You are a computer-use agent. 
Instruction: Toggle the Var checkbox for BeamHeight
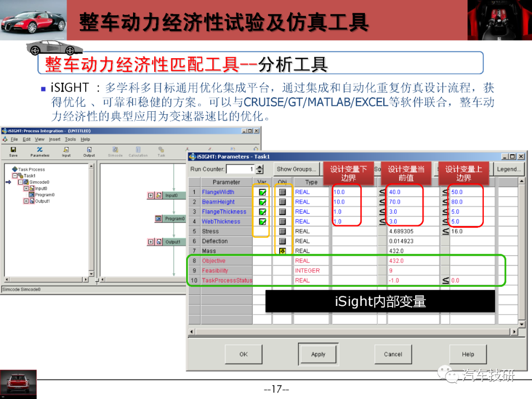(263, 202)
